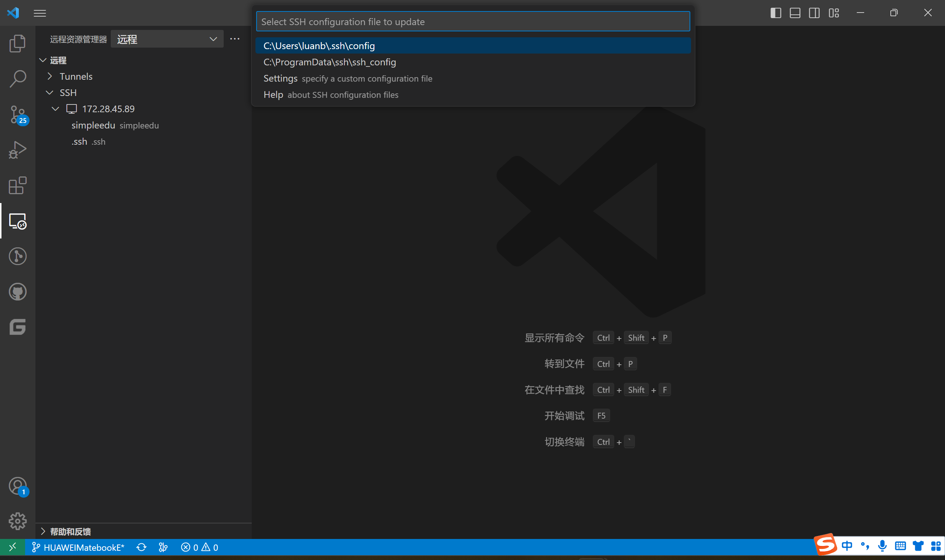Collapse the SSH tree node
The width and height of the screenshot is (945, 560).
[143, 93]
